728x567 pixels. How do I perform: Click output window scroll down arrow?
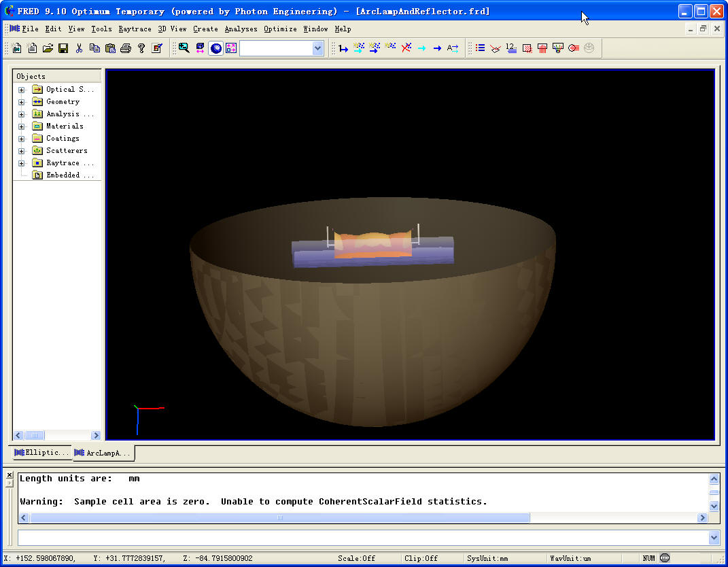tap(714, 506)
